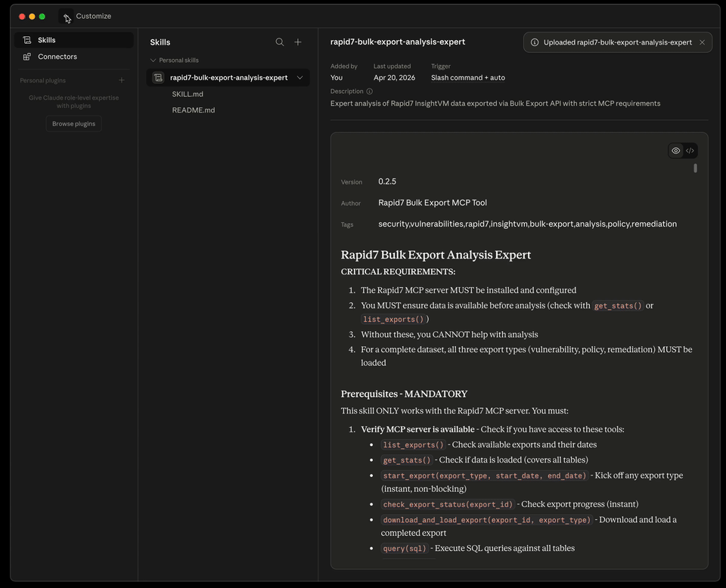The height and width of the screenshot is (588, 726).
Task: Click the info icon in upload notification
Action: (x=535, y=42)
